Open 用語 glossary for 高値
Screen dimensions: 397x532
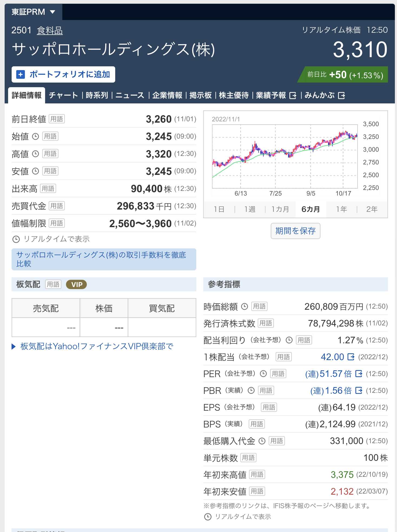pos(50,154)
